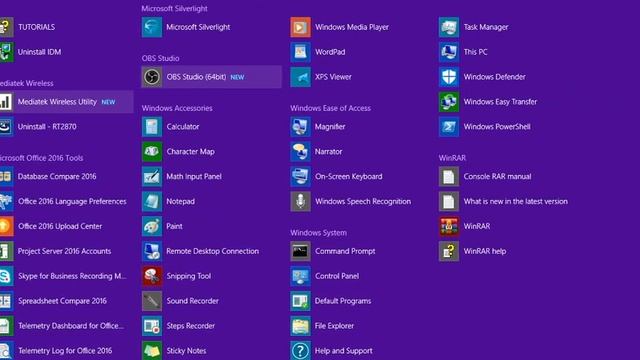Open Task Manager icon
This screenshot has width=640, height=360.
coord(449,27)
